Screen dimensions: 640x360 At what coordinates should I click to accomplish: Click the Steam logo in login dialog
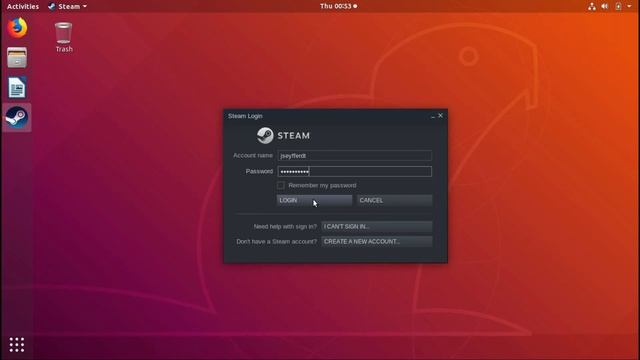283,136
